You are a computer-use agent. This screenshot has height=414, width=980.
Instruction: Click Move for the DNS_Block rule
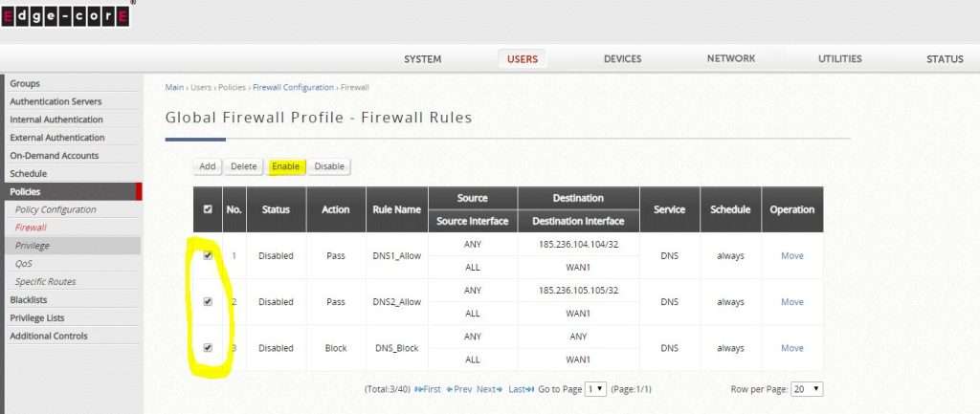point(791,348)
